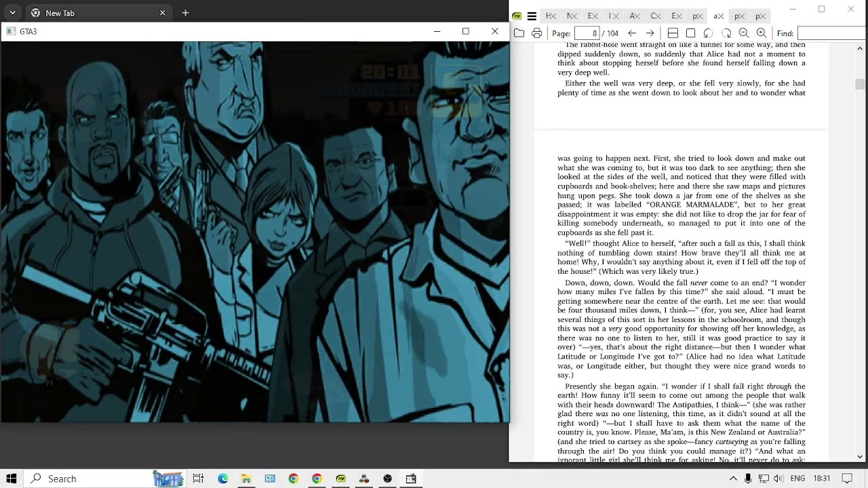The width and height of the screenshot is (868, 488).
Task: Open the Windows Start menu
Action: [x=12, y=479]
